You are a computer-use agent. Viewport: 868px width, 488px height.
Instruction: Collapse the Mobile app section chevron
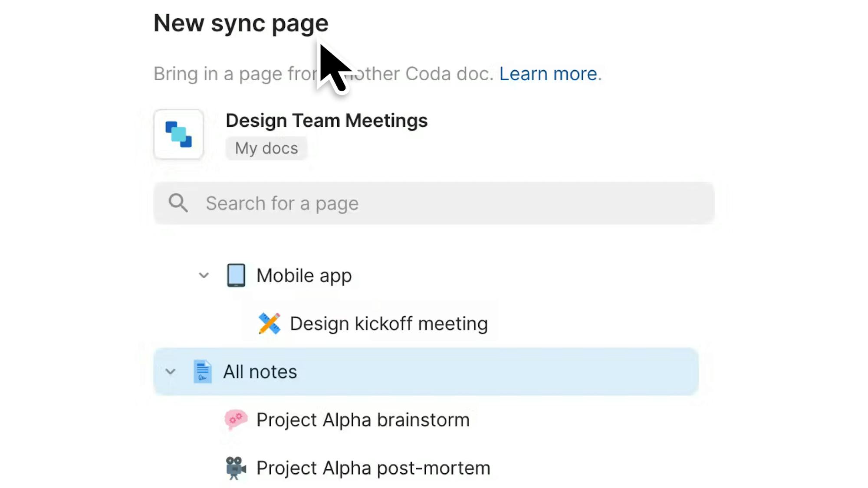204,275
